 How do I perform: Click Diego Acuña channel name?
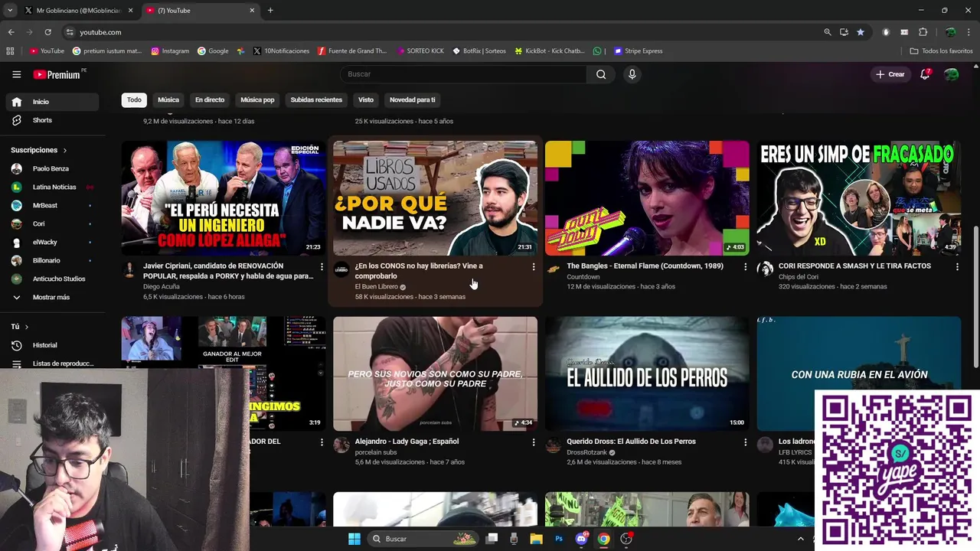(x=162, y=287)
